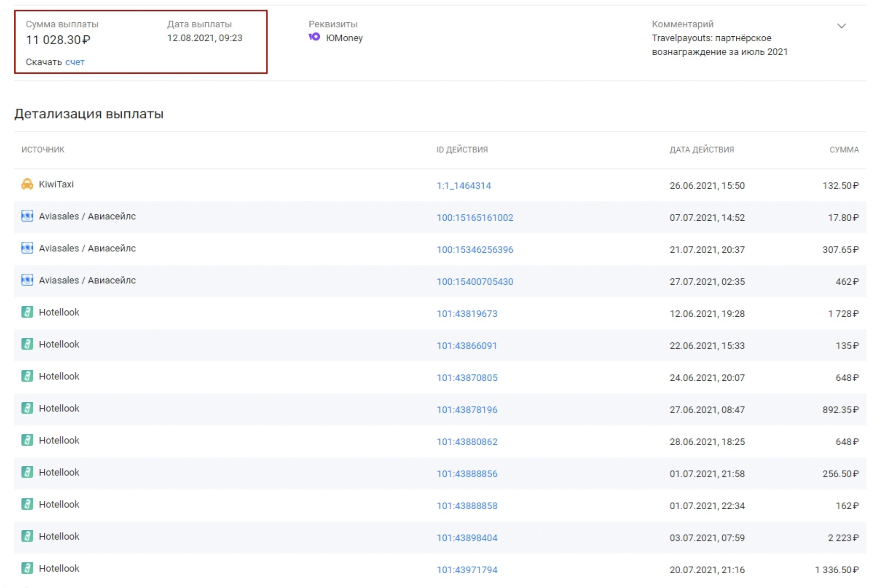Click the KiwiTaxi taxi icon

tap(27, 184)
